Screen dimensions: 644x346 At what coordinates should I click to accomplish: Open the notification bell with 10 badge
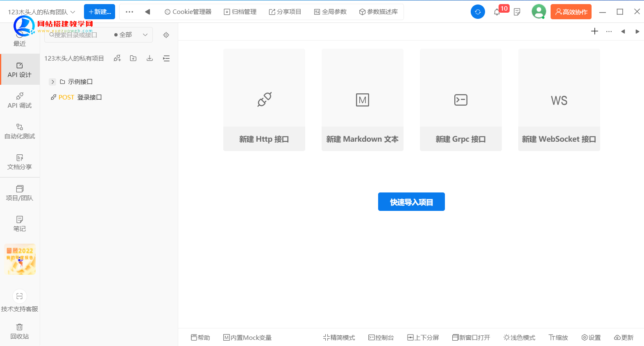point(497,12)
